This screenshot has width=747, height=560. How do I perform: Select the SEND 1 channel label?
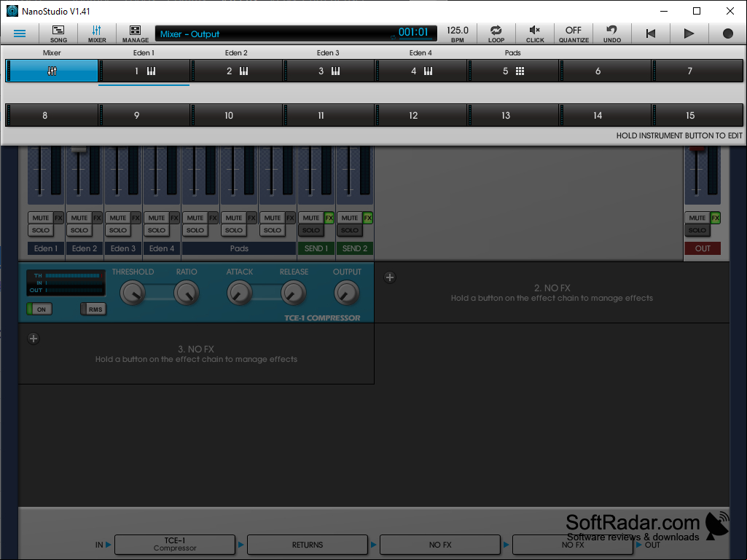coord(316,248)
